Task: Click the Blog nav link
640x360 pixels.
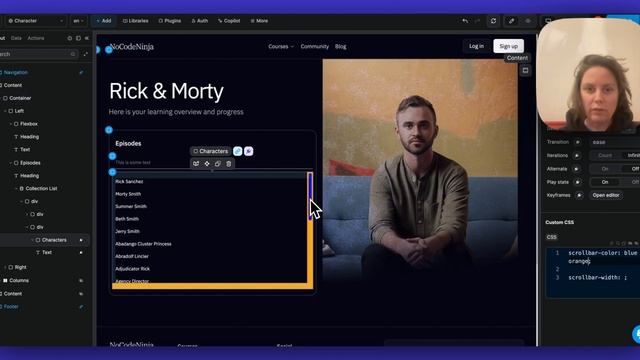Action: click(x=340, y=47)
